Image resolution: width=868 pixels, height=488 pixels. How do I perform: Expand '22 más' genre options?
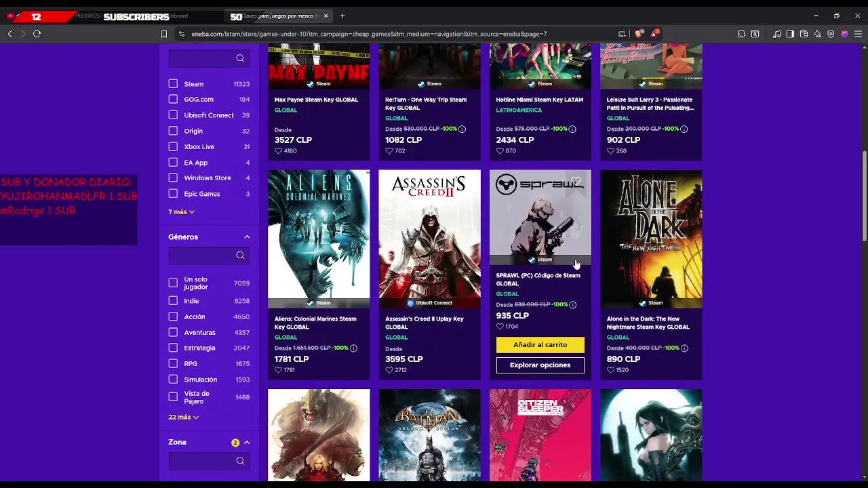coord(183,418)
